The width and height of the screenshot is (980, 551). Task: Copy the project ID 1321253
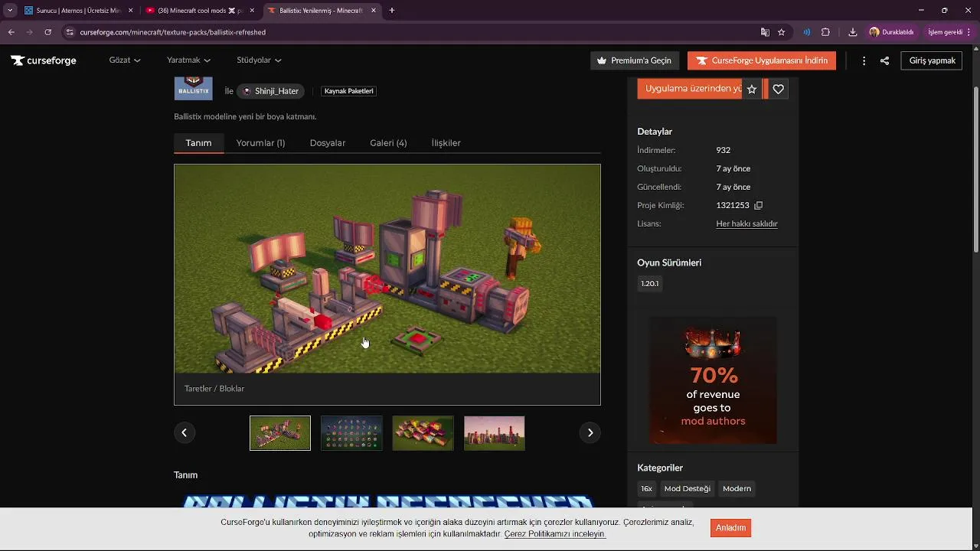(758, 205)
